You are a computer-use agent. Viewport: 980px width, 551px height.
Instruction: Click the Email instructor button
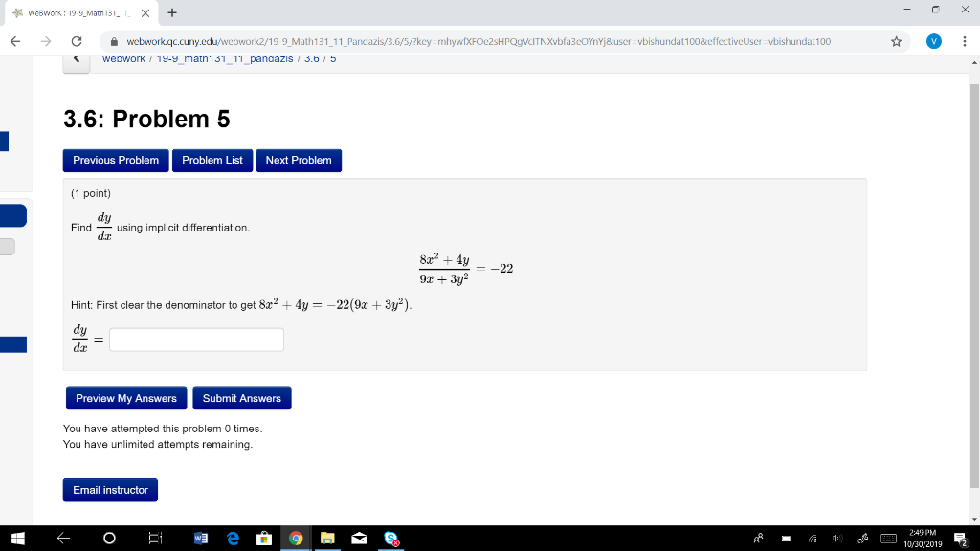coord(110,489)
